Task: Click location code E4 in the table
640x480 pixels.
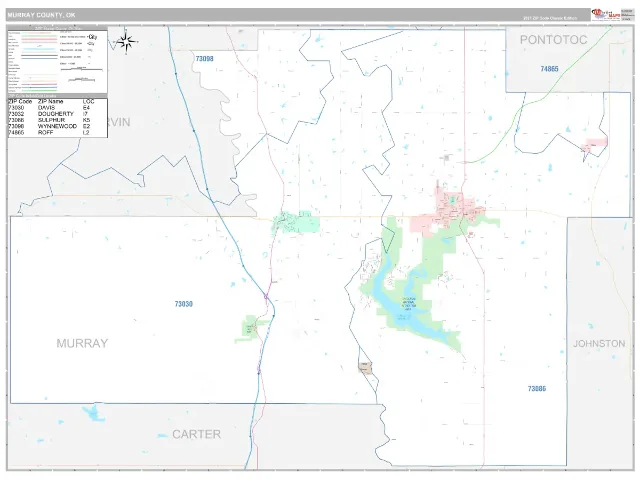Action: [86, 108]
